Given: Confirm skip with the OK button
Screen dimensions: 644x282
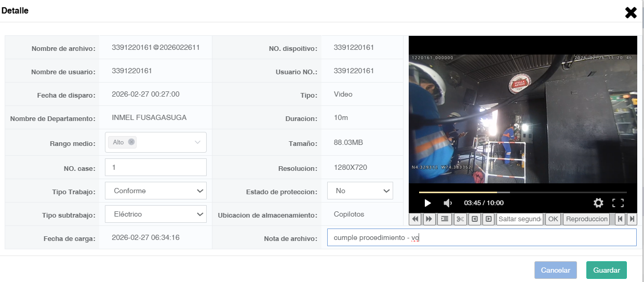Looking at the screenshot, I should (553, 219).
